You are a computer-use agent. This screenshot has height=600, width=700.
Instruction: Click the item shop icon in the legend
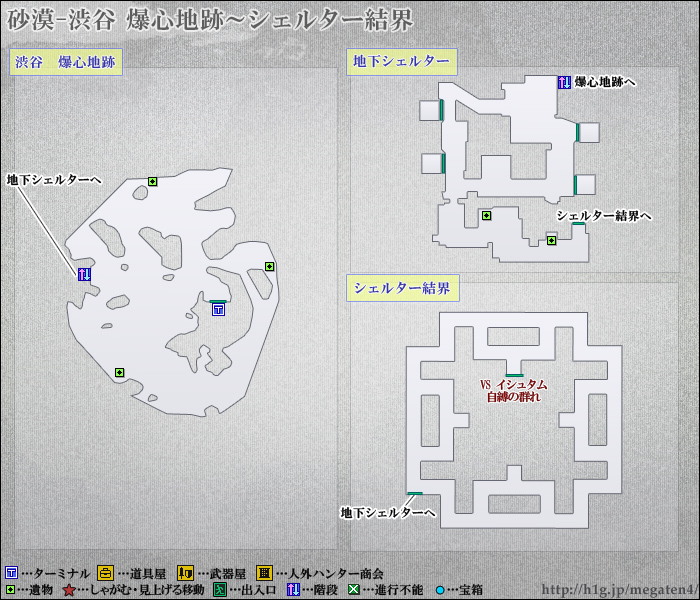[x=105, y=573]
